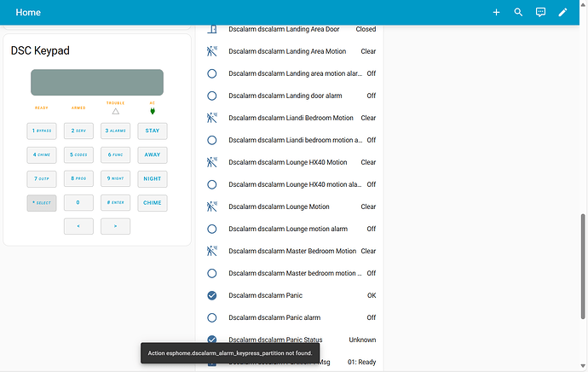Image resolution: width=588 pixels, height=372 pixels.
Task: Open Dscalarm dscalarm Lounge Motion entity
Action: point(279,206)
